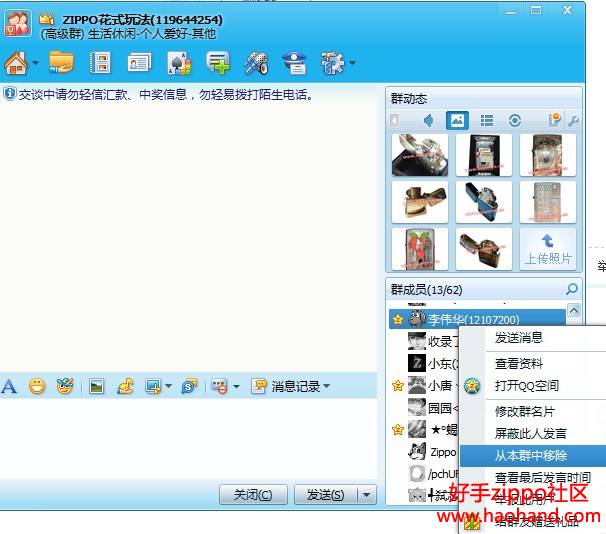Open the gold brass lighter thumbnail
This screenshot has width=606, height=534.
(420, 202)
